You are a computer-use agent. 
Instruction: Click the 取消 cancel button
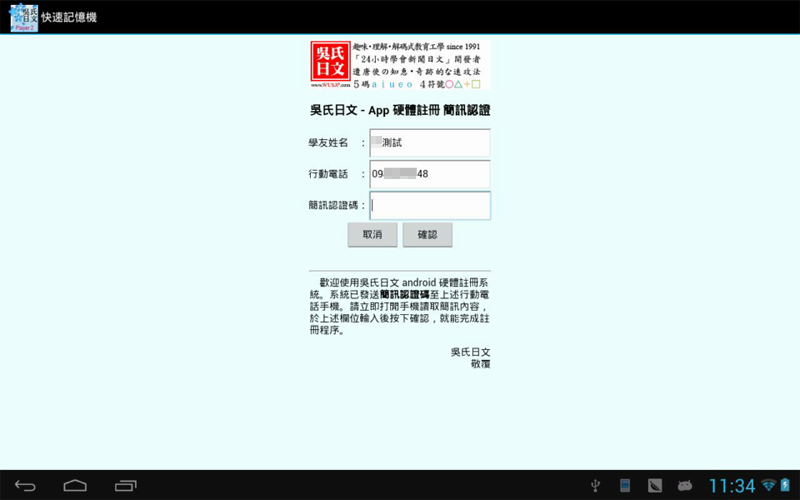tap(372, 235)
